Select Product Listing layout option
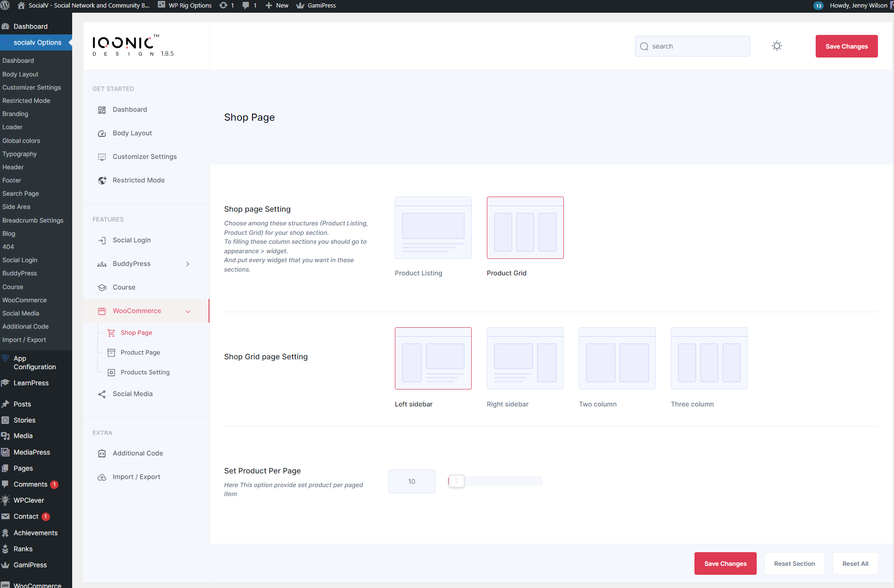This screenshot has width=894, height=588. coord(433,228)
